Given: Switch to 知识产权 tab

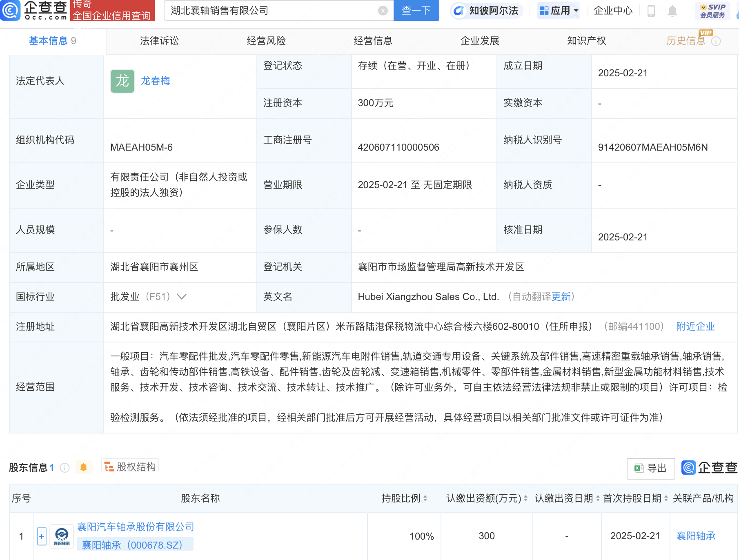Looking at the screenshot, I should [x=586, y=41].
